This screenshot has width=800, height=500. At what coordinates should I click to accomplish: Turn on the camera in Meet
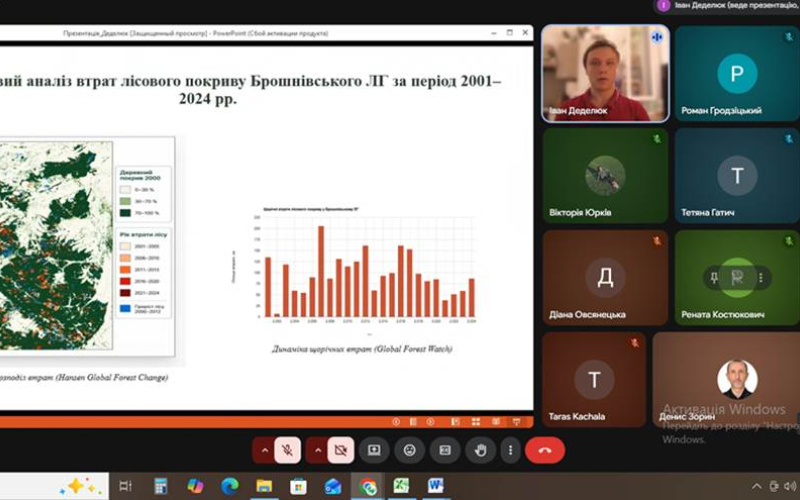(341, 450)
